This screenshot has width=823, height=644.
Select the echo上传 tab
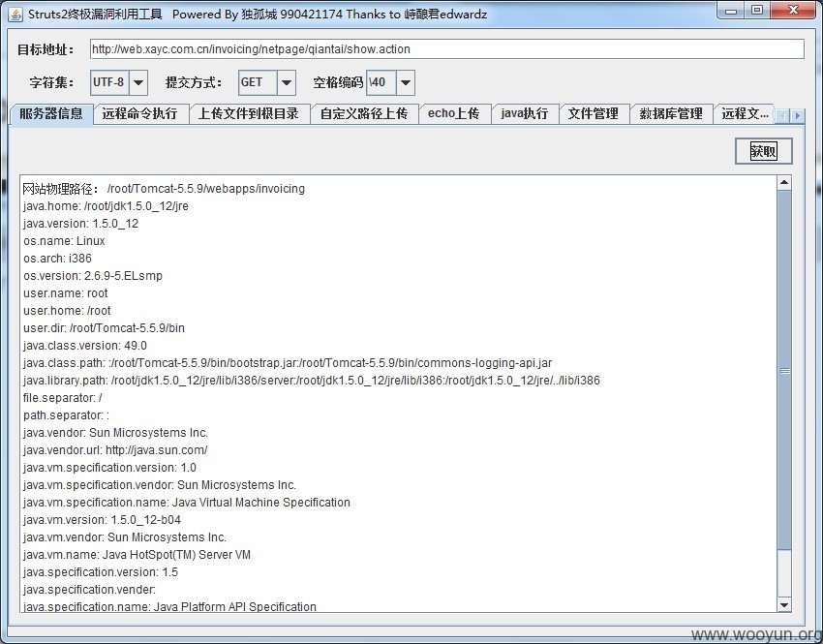click(454, 114)
